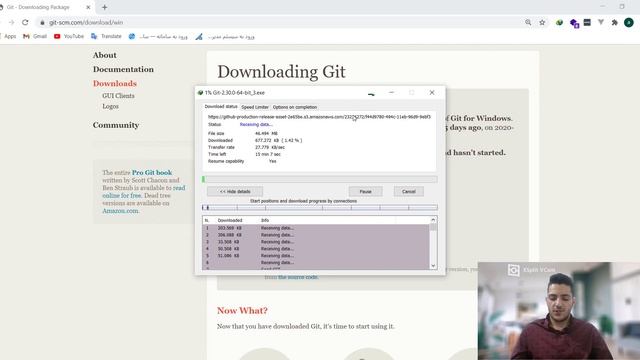Close the IDM download dialog
This screenshot has height=360, width=640.
[432, 93]
